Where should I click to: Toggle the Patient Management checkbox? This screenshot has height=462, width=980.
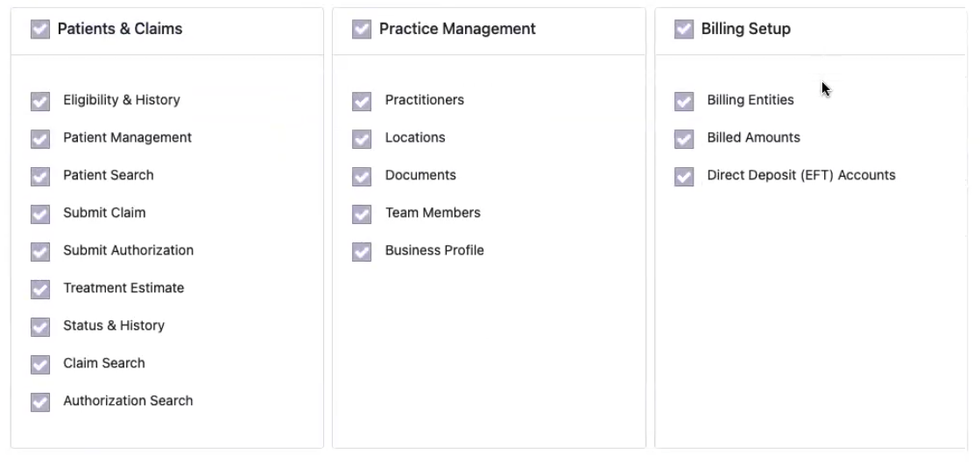(40, 139)
